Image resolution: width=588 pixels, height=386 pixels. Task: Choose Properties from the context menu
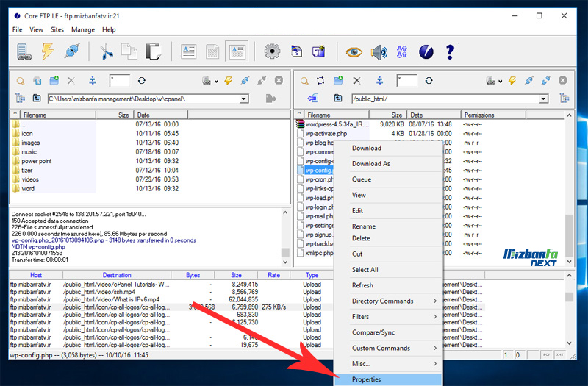(388, 379)
